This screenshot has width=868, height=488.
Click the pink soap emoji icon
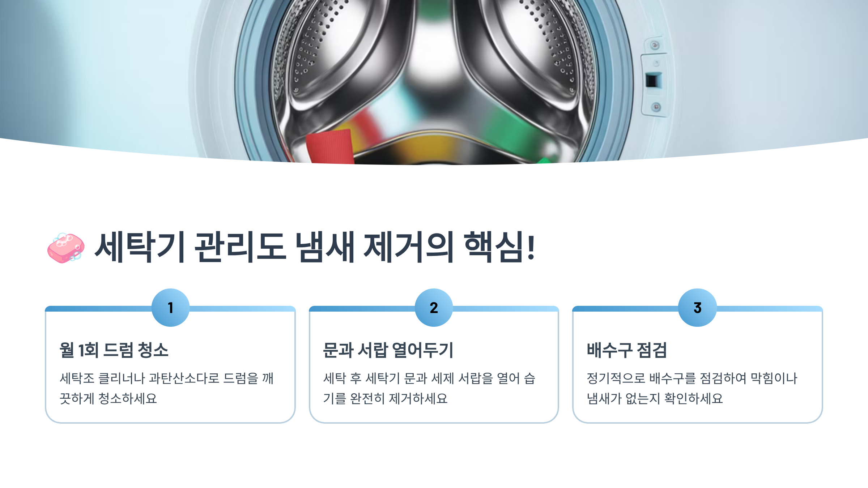pos(66,248)
